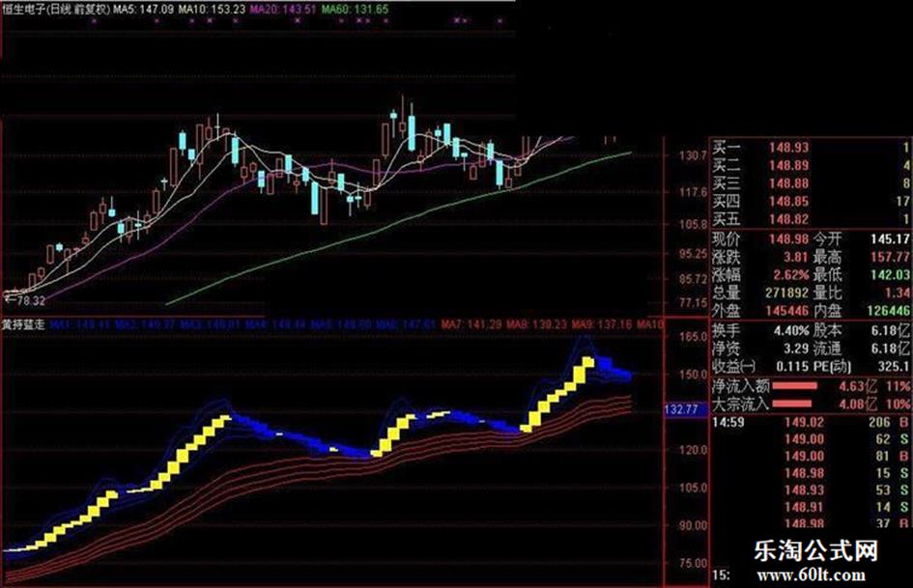Click the 95.25 price axis label
This screenshot has width=913, height=588.
pyautogui.click(x=693, y=254)
